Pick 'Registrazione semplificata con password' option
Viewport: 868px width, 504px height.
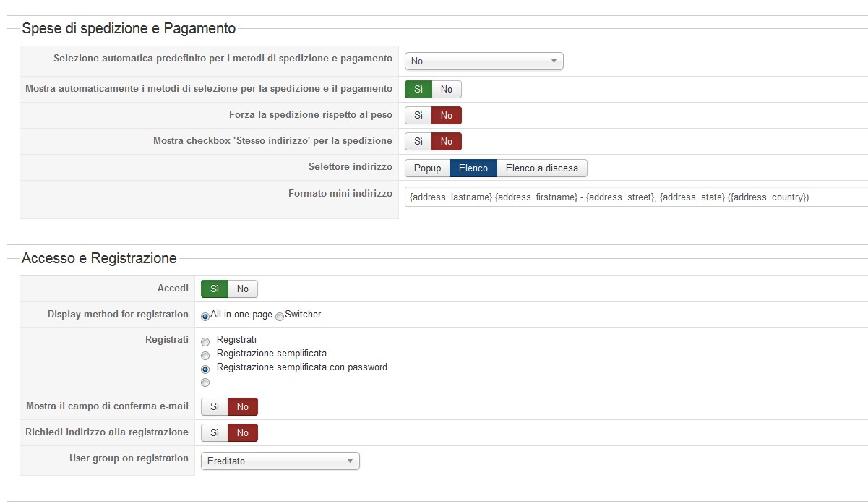[205, 369]
